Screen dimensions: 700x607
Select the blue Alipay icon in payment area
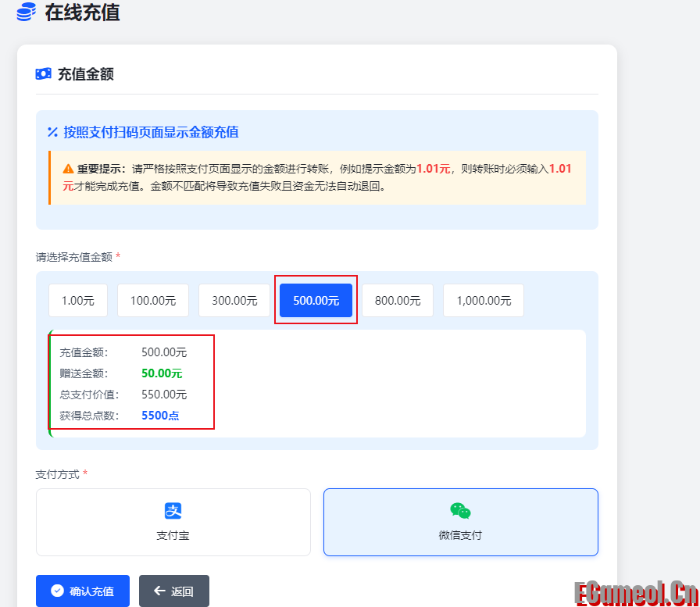coord(173,511)
